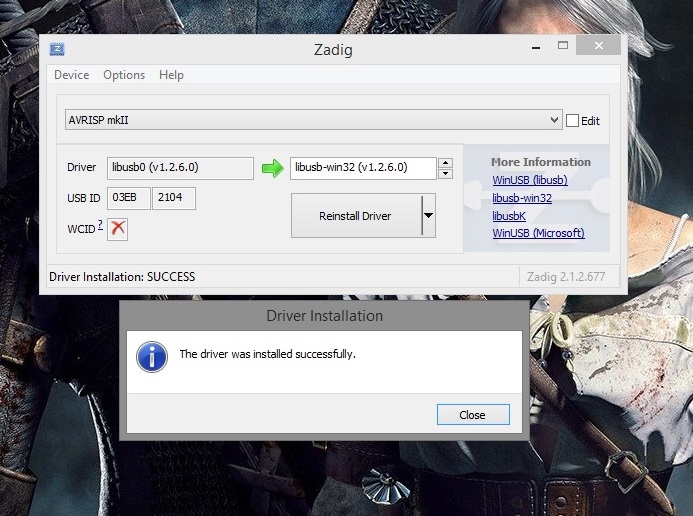This screenshot has height=516, width=693.
Task: Click the More Information heading
Action: pyautogui.click(x=541, y=162)
